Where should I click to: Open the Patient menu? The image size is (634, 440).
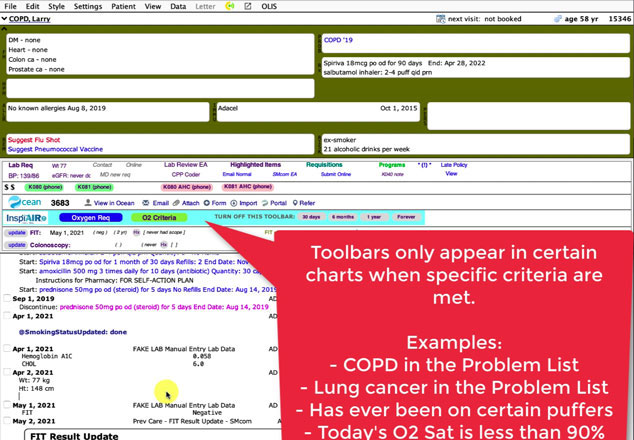click(x=124, y=6)
